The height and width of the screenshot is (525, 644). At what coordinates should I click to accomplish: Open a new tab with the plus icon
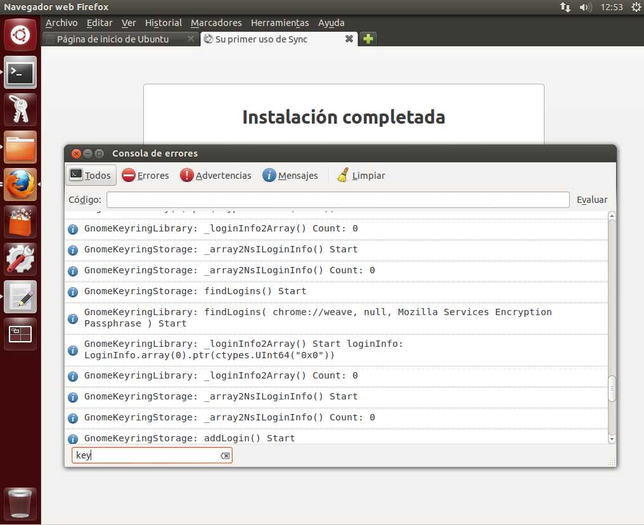pyautogui.click(x=368, y=39)
